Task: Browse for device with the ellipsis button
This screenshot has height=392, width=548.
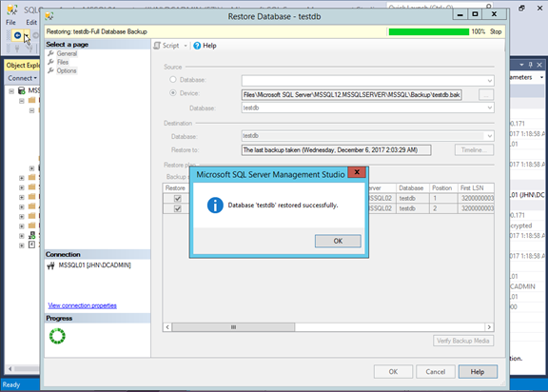Action: (x=486, y=95)
